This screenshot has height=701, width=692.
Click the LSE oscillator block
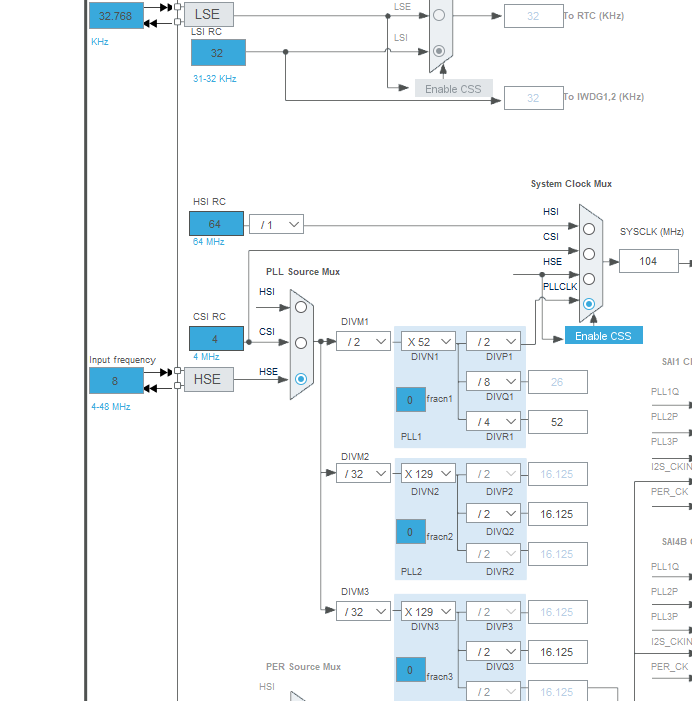point(208,14)
